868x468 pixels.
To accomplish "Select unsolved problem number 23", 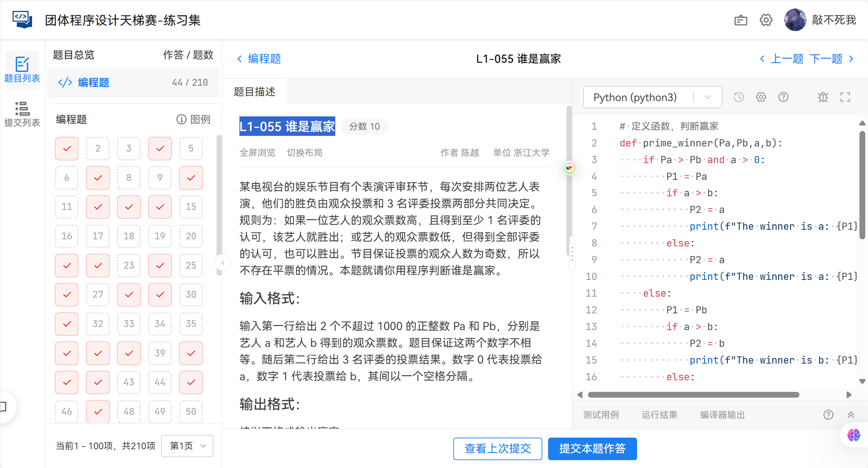I will point(129,265).
